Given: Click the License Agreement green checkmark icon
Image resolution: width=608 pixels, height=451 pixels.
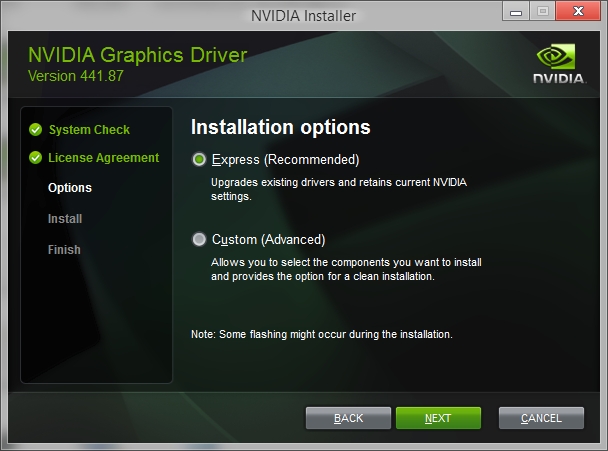Looking at the screenshot, I should click(36, 158).
